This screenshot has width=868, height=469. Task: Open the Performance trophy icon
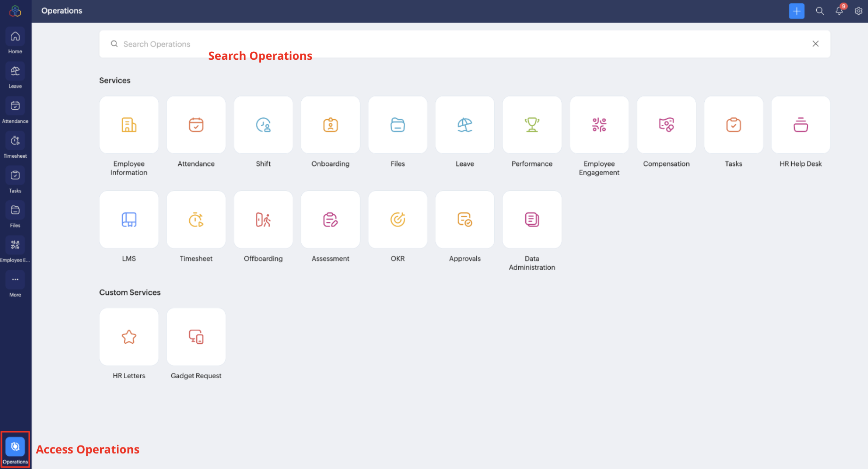532,125
